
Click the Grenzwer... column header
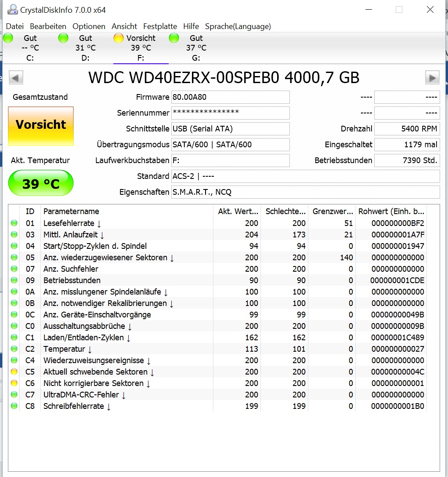coord(332,211)
